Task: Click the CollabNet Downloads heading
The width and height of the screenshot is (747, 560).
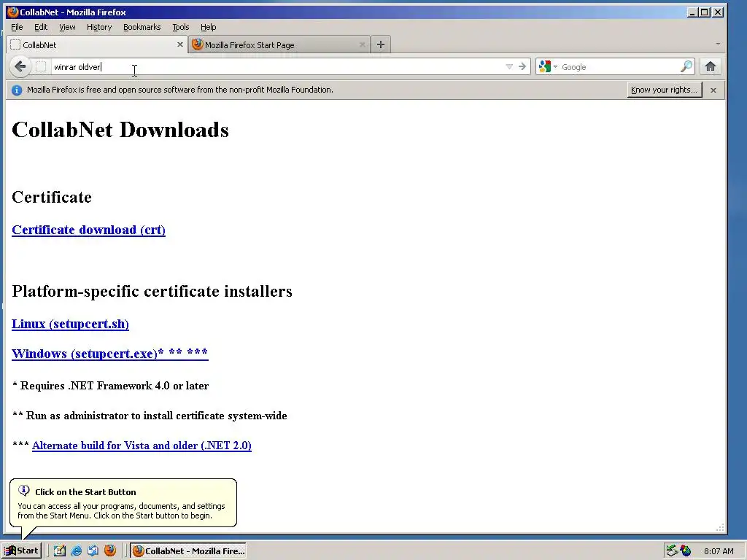Action: (x=120, y=130)
